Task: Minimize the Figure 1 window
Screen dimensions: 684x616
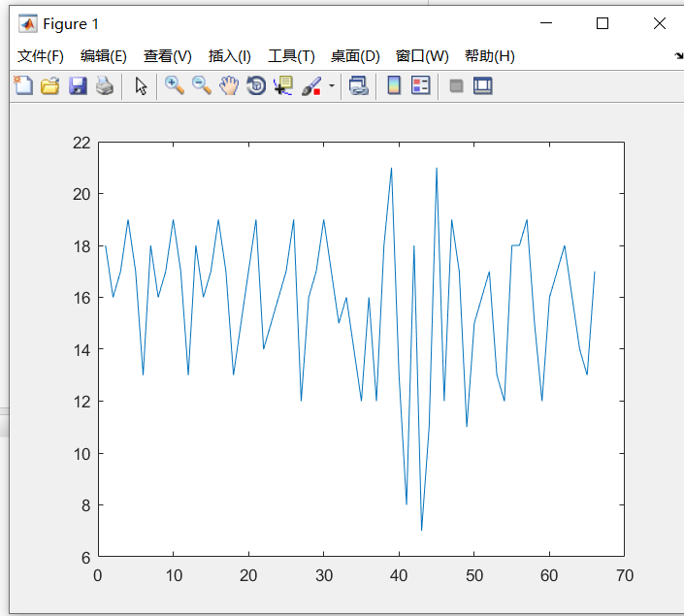Action: coord(546,23)
